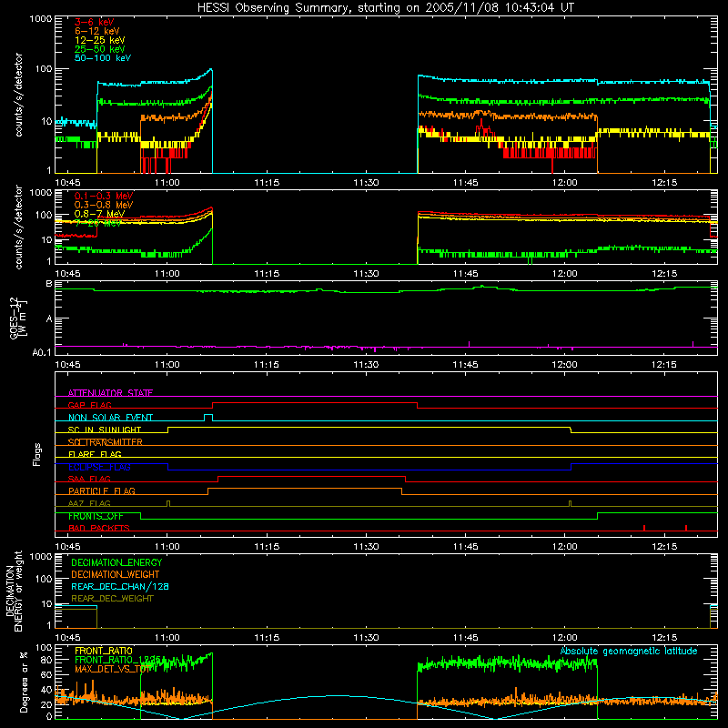Click the 7-20 MeV legend label
Image resolution: width=728 pixels, height=728 pixels.
tap(97, 223)
